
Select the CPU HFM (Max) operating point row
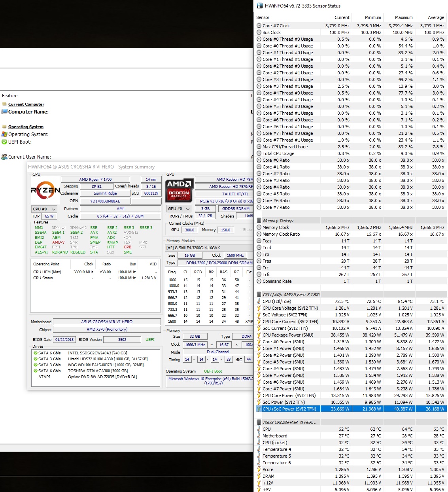coord(95,272)
